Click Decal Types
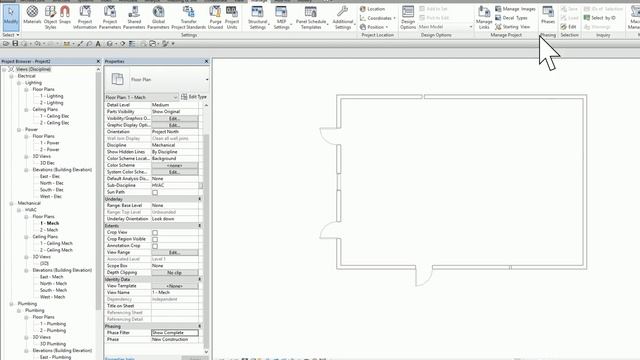The image size is (640, 360). 511,18
